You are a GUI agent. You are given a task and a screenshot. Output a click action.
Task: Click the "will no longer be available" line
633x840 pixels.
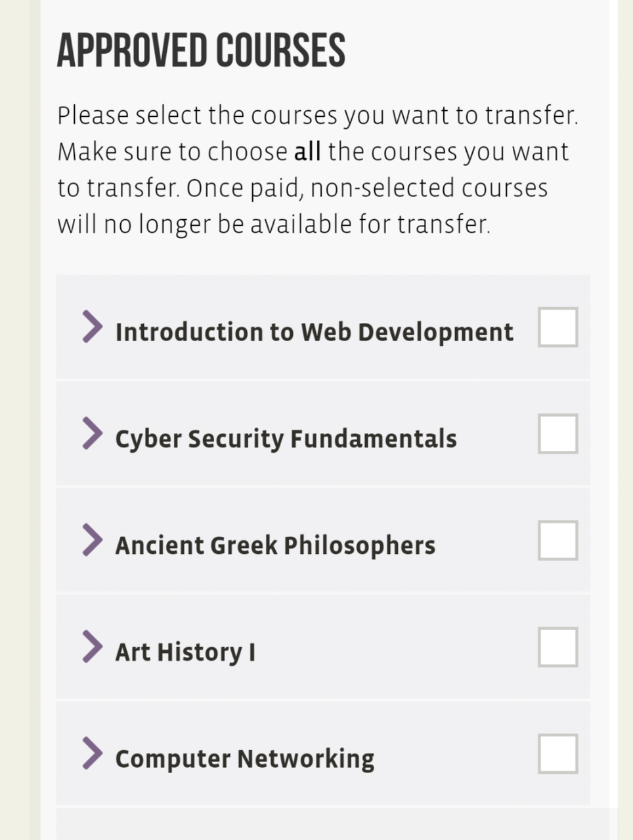[274, 224]
